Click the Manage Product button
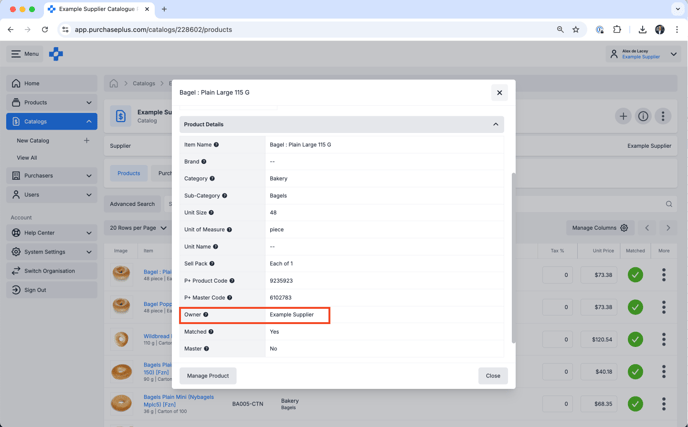 [208, 376]
